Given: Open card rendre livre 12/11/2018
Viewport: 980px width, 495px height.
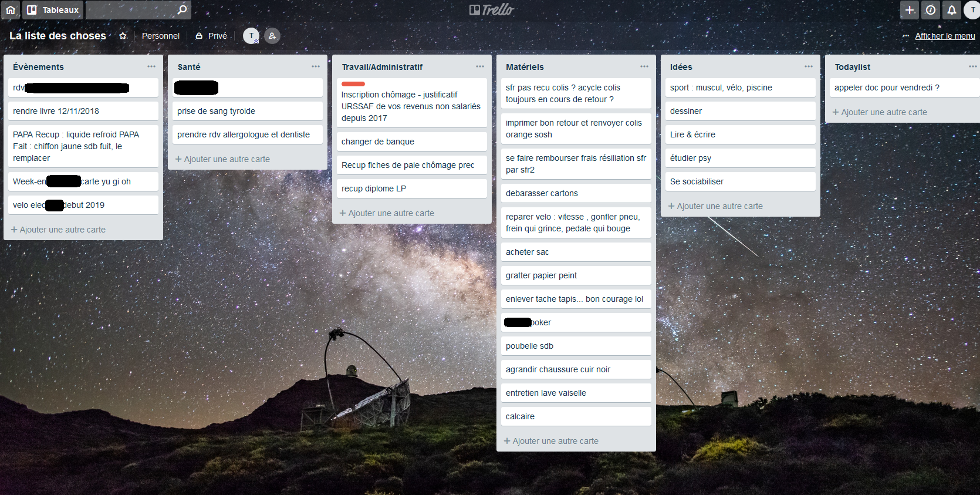Looking at the screenshot, I should 83,111.
